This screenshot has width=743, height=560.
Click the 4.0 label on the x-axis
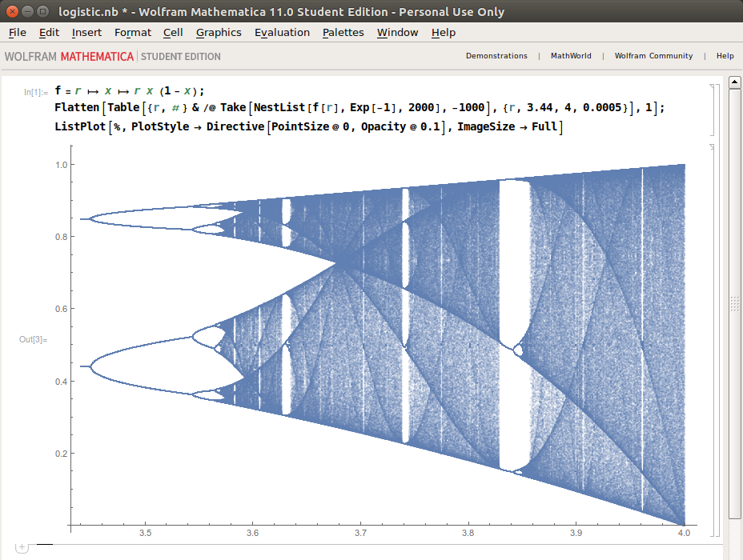point(684,533)
